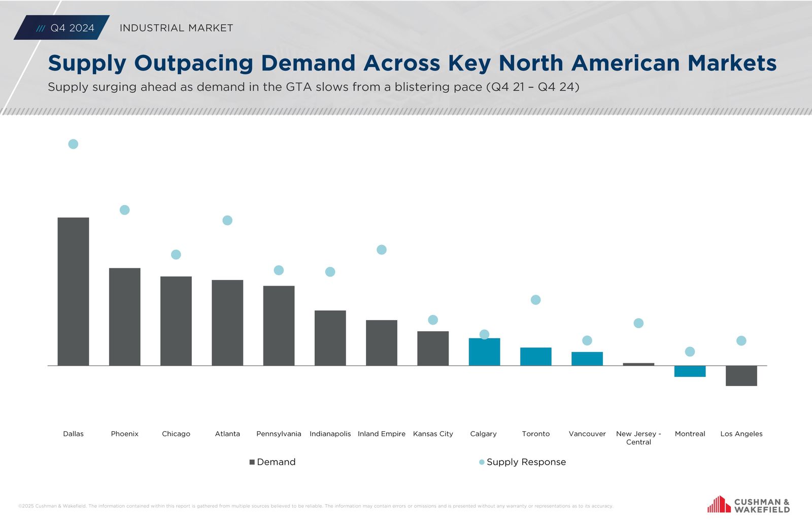
Task: Click the INDUSTRIAL MARKET header label
Action: click(x=176, y=28)
